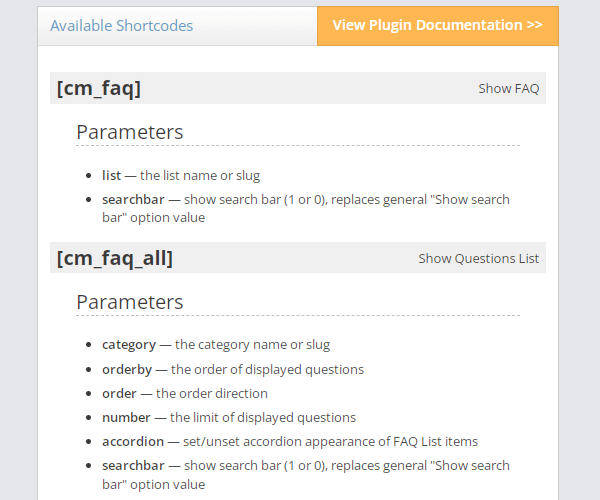Click the Show FAQ label

(x=509, y=88)
